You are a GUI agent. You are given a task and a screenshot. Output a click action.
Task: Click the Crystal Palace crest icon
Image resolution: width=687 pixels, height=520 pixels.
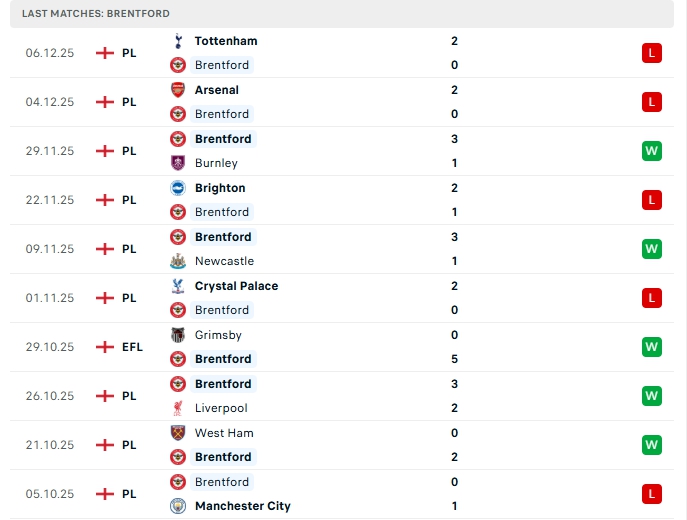[x=178, y=286]
